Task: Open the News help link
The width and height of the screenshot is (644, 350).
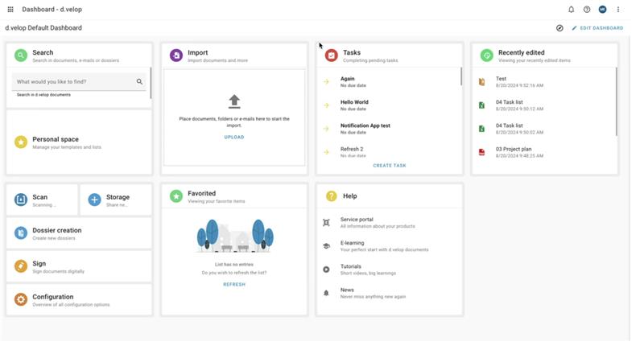Action: coord(390,293)
